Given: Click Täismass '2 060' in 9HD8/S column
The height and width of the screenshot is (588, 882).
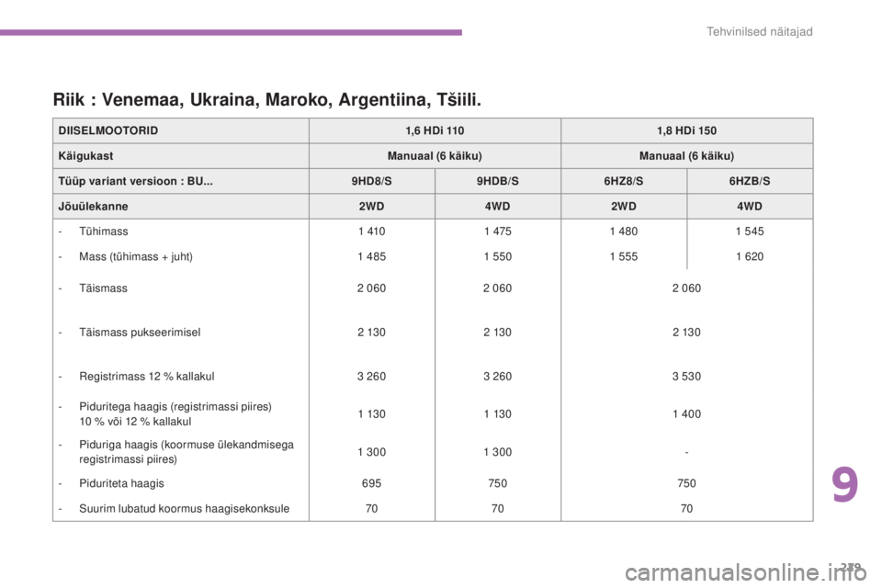Looking at the screenshot, I should click(372, 288).
